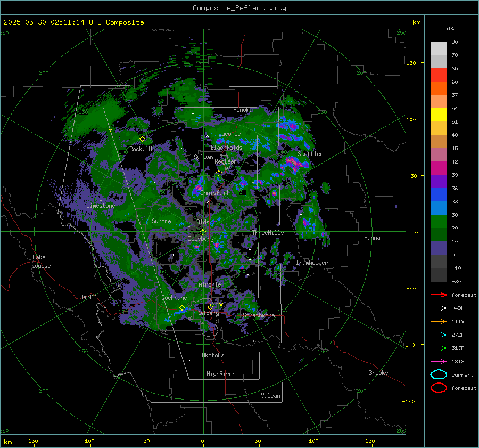This screenshot has height=448, width=479.
Task: Click the magenta 18TS arrow in legend
Action: (x=439, y=362)
